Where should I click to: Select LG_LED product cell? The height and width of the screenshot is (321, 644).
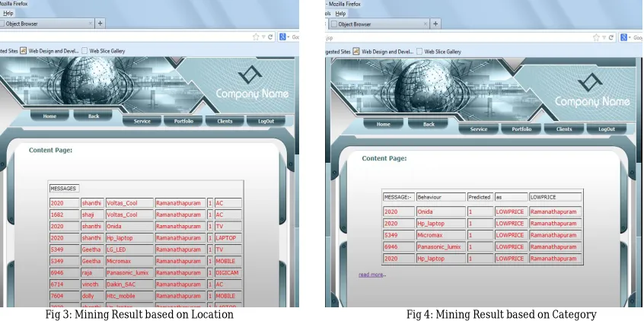point(129,249)
